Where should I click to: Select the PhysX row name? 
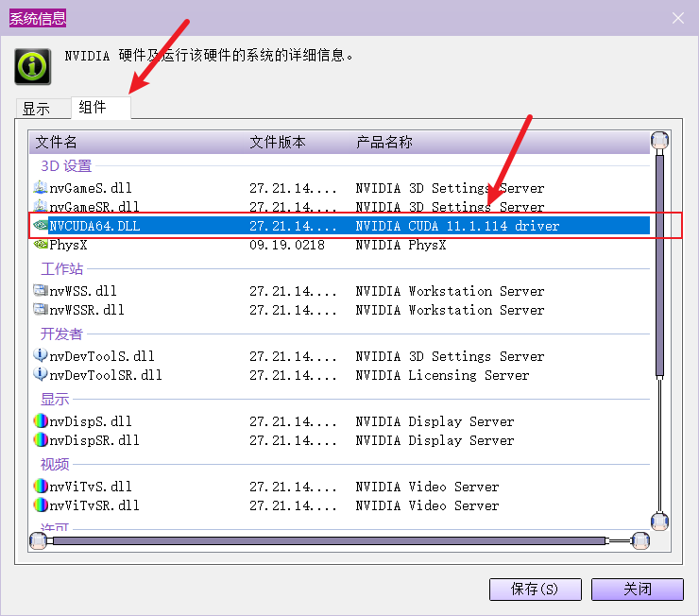click(x=68, y=245)
